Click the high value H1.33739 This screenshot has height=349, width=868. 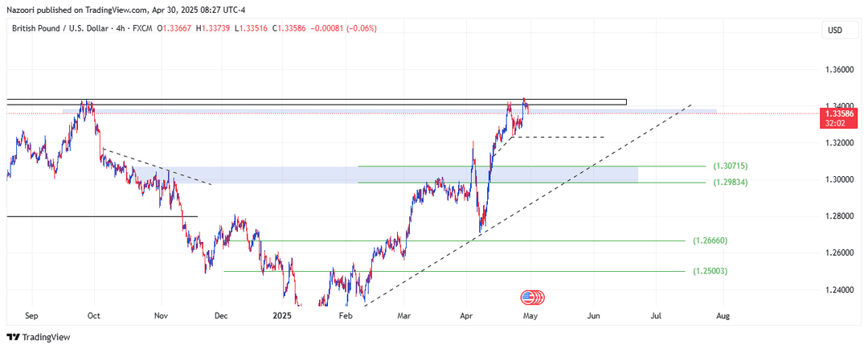[214, 28]
